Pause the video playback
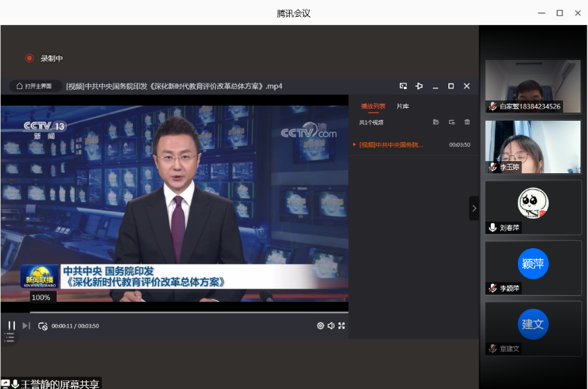 (x=11, y=326)
